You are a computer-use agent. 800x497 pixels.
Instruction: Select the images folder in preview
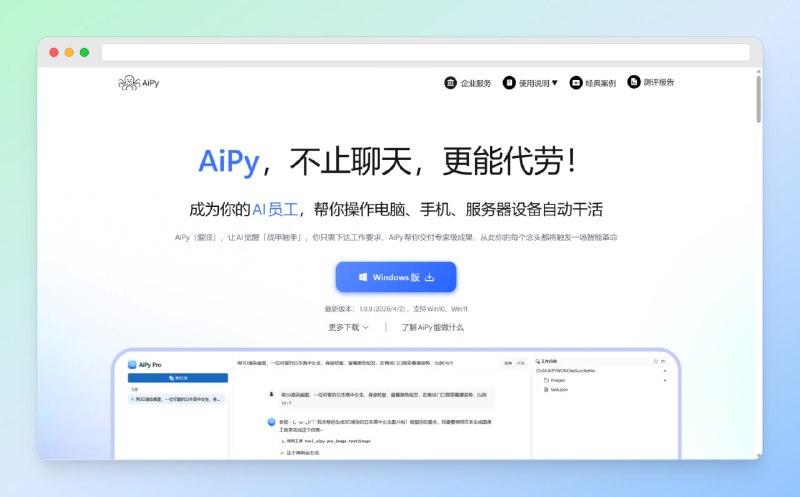(555, 380)
